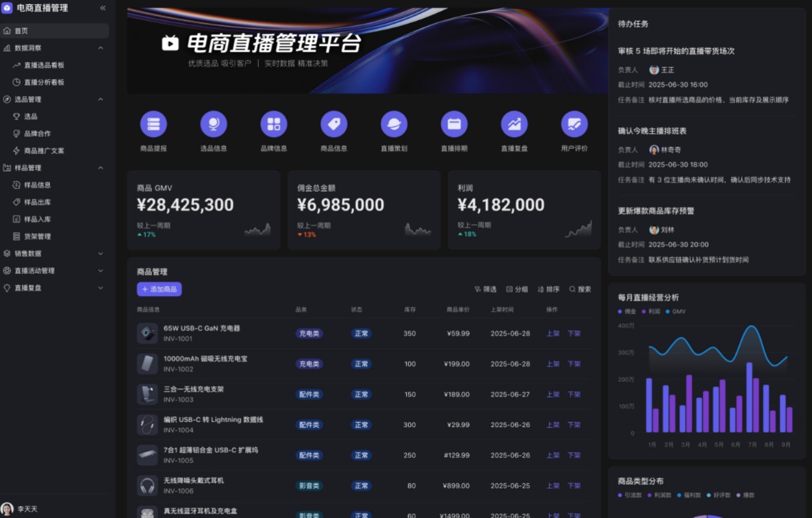This screenshot has width=812, height=518.
Task: Open the 选品信息 shortcut icon
Action: coord(214,124)
